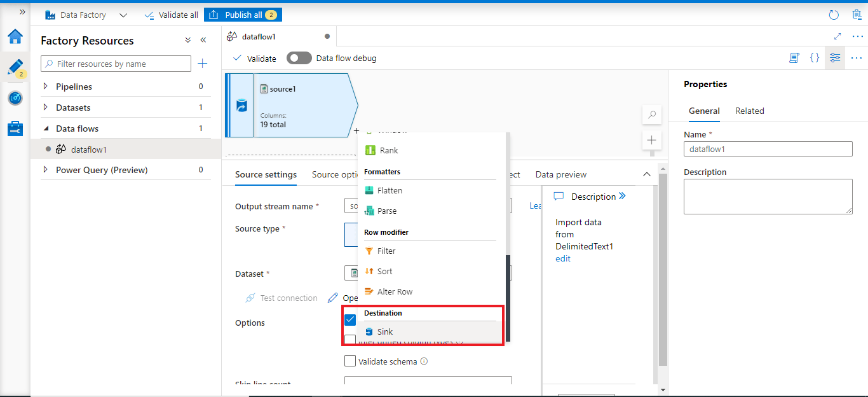Choose Filter in the Row modifier menu
The height and width of the screenshot is (397, 868).
click(x=386, y=251)
